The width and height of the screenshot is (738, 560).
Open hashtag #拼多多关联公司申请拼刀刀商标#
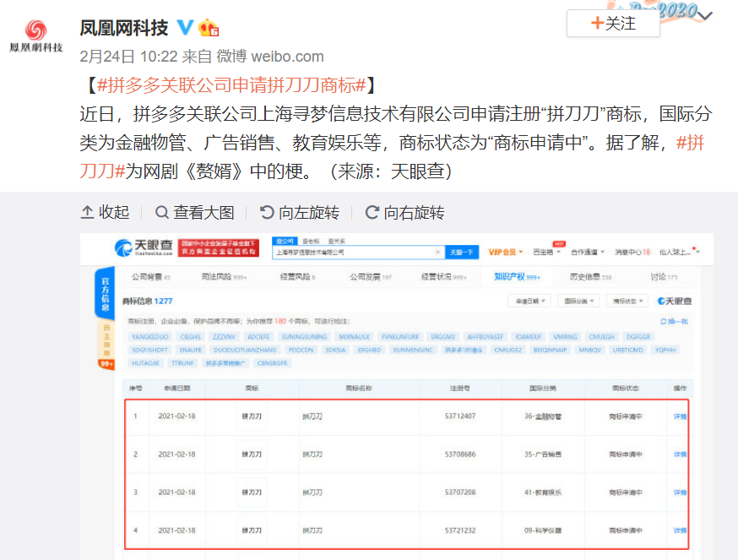(231, 85)
